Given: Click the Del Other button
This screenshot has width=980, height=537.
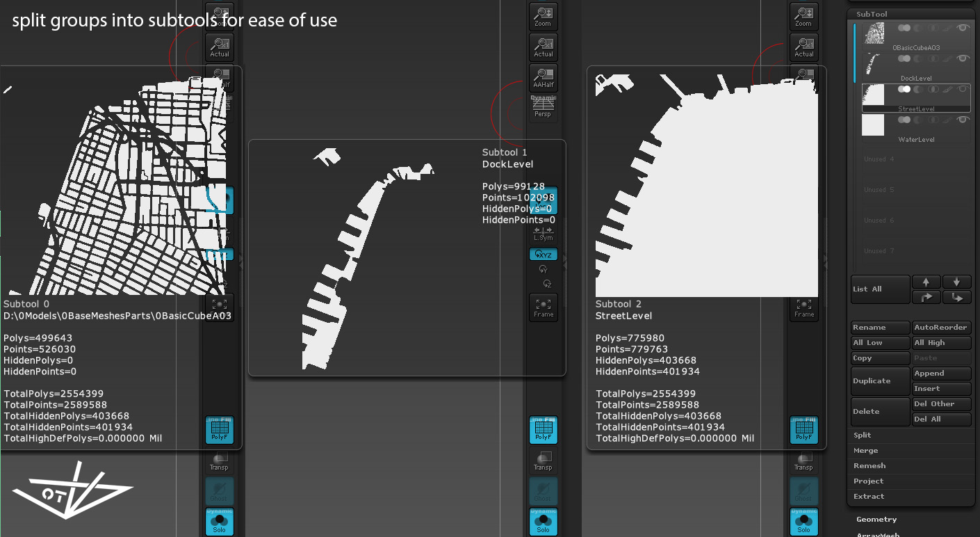Looking at the screenshot, I should pyautogui.click(x=942, y=404).
